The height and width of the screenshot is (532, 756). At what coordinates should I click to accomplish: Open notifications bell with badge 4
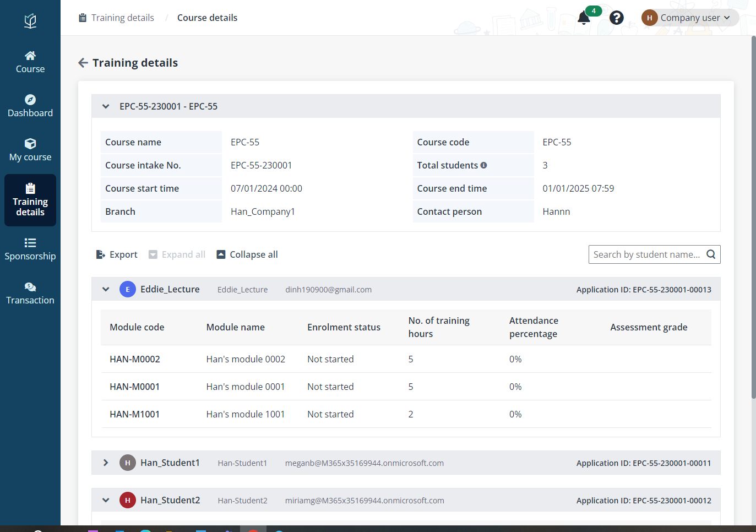coord(584,18)
